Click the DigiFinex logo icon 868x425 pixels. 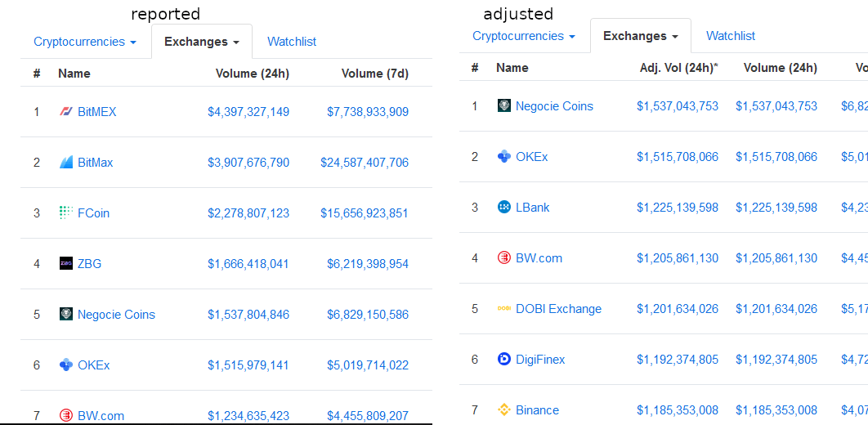504,360
